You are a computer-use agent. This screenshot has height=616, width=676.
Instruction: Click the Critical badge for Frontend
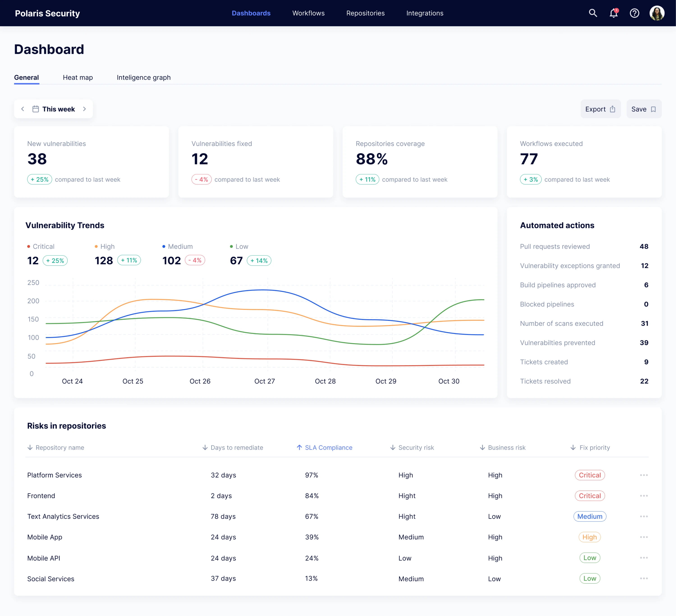[590, 496]
